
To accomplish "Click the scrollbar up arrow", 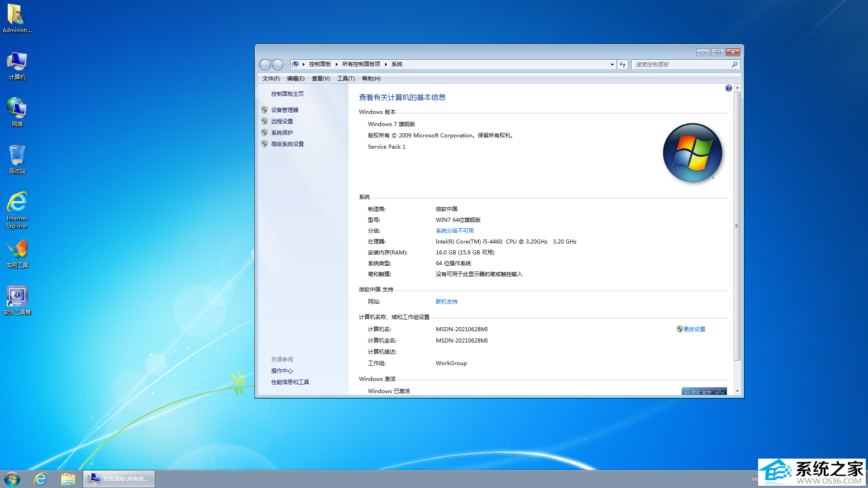I will pyautogui.click(x=737, y=88).
